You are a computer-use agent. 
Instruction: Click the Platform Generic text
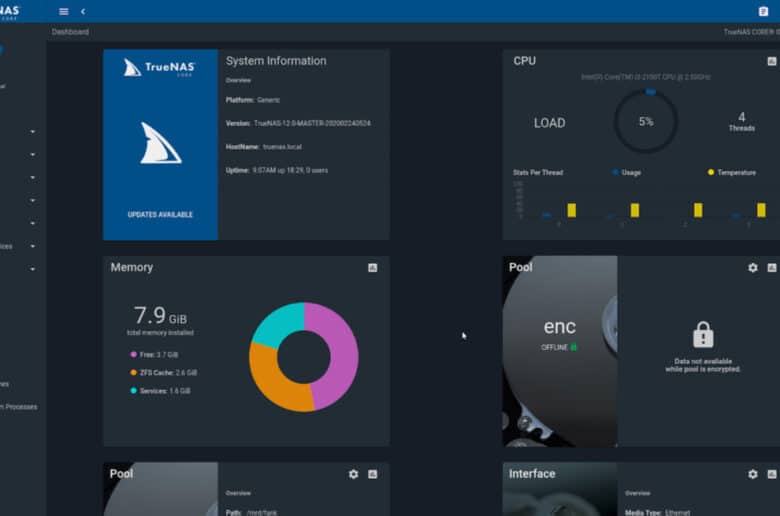click(253, 100)
